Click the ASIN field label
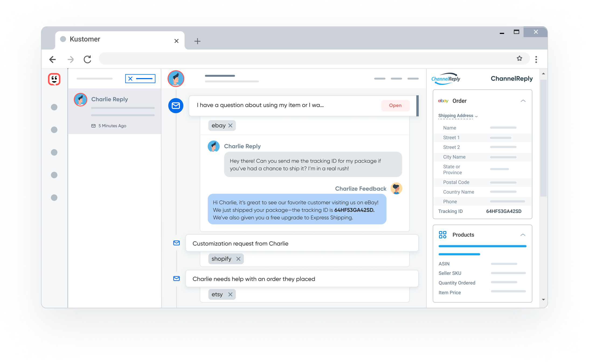The width and height of the screenshot is (589, 364). pyautogui.click(x=444, y=264)
